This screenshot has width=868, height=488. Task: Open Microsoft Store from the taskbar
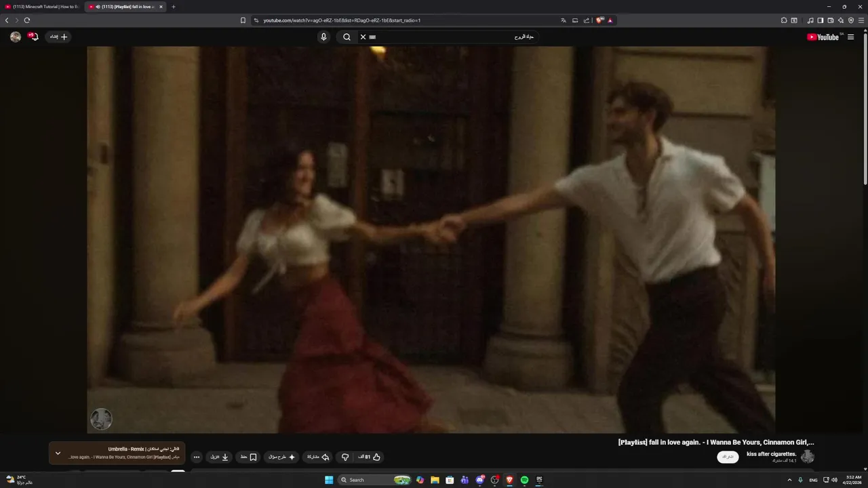(x=450, y=480)
